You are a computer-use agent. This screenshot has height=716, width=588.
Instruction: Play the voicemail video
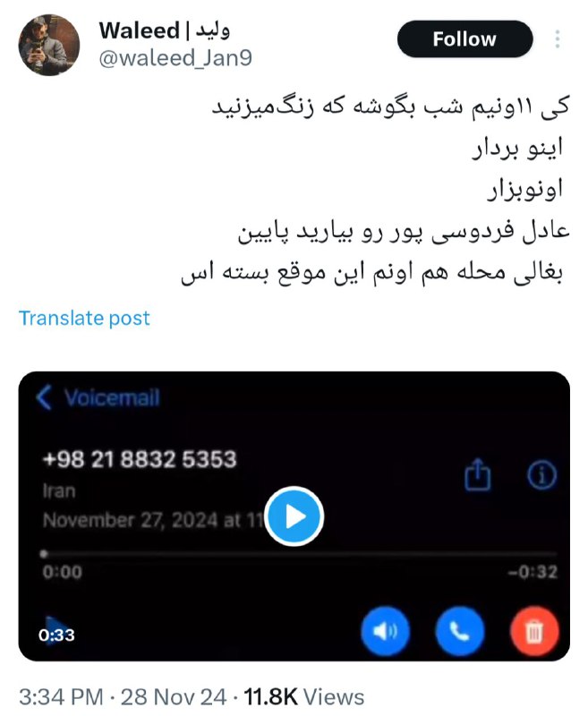point(294,516)
